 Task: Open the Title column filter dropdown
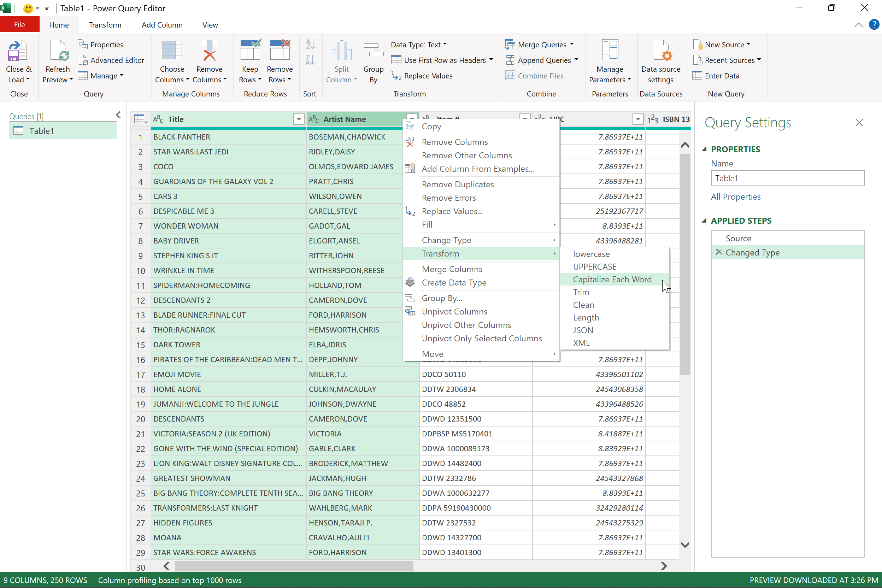click(x=299, y=119)
